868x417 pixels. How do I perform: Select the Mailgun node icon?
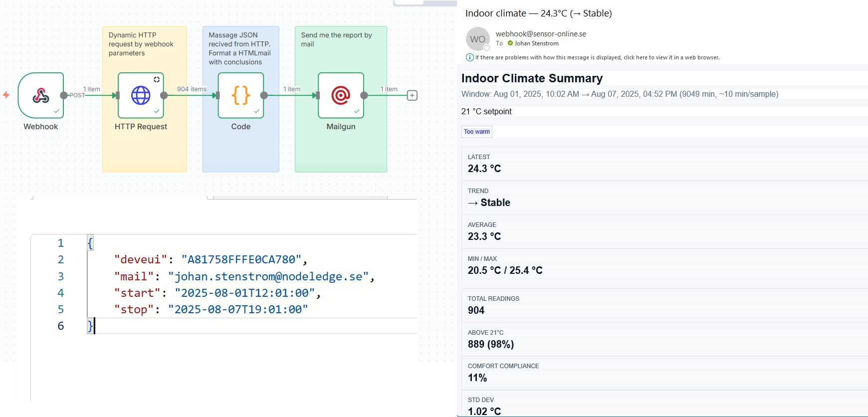point(341,95)
